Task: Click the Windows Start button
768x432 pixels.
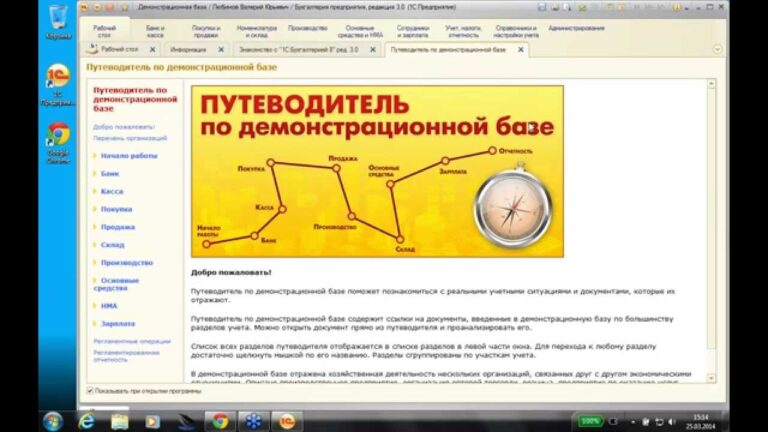Action: (x=53, y=420)
